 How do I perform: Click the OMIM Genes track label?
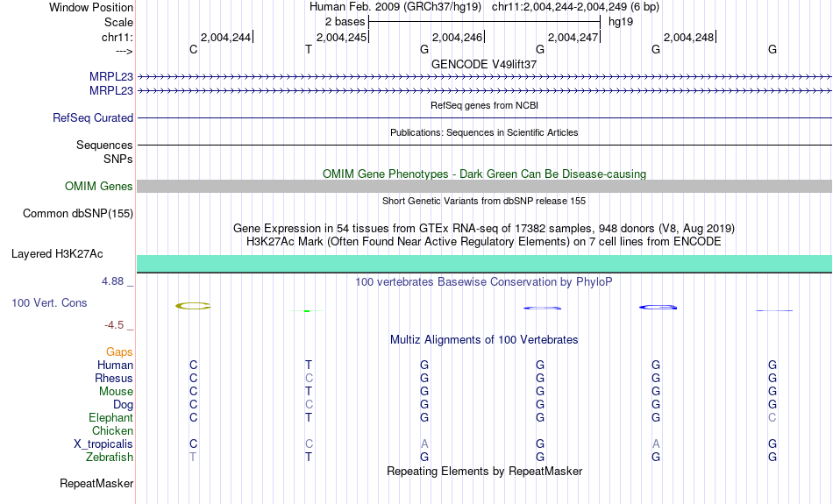[98, 187]
